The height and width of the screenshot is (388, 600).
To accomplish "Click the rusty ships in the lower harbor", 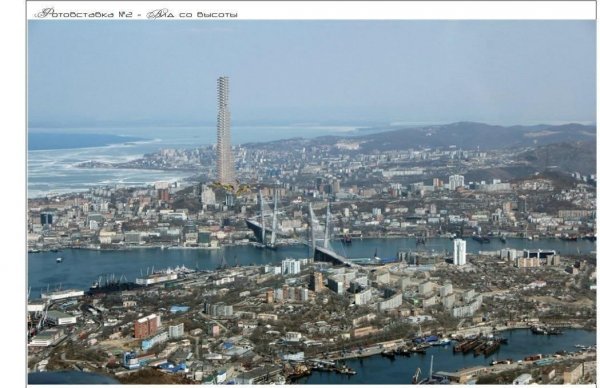I will tap(476, 346).
